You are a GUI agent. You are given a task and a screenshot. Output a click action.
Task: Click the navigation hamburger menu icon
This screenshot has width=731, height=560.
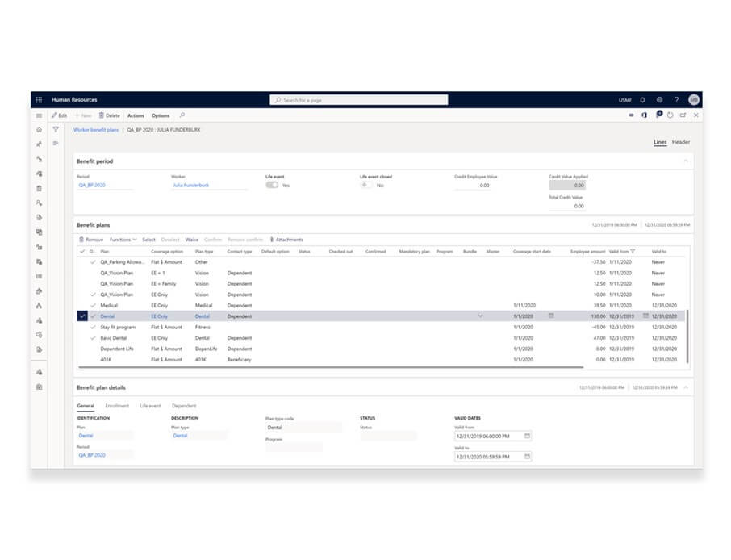38,115
